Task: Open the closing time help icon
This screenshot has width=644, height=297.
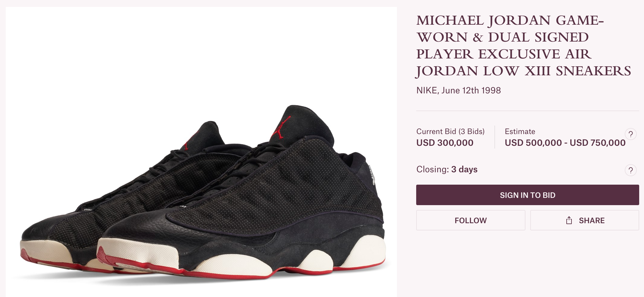Action: (631, 170)
